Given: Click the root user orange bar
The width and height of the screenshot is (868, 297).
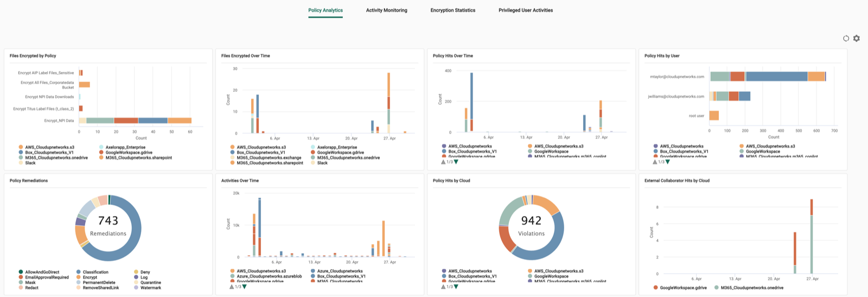Looking at the screenshot, I should [x=714, y=116].
